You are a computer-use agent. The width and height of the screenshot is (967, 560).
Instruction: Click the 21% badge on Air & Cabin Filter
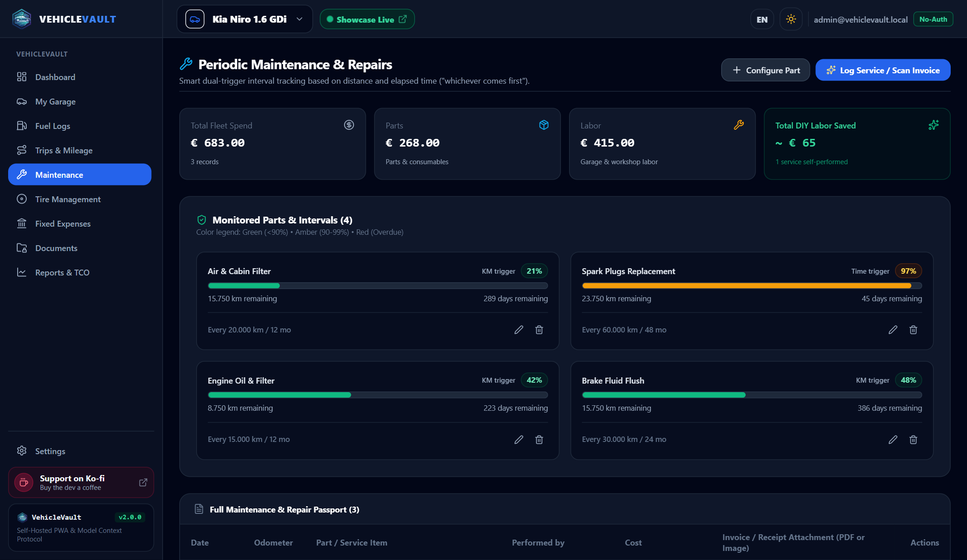[534, 271]
